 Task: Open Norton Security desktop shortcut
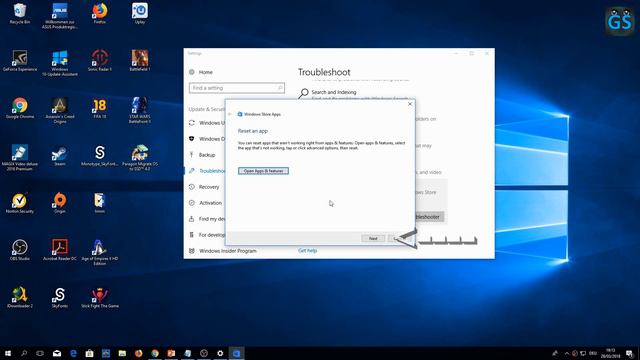(20, 203)
